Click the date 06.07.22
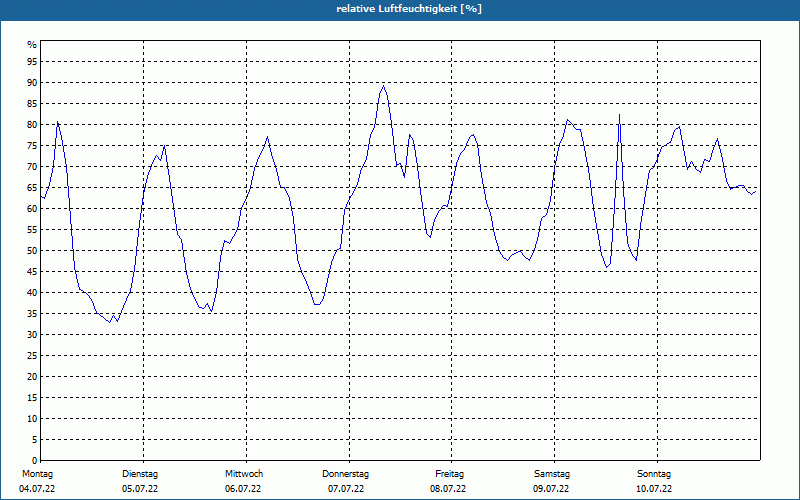The image size is (800, 500). (x=243, y=489)
